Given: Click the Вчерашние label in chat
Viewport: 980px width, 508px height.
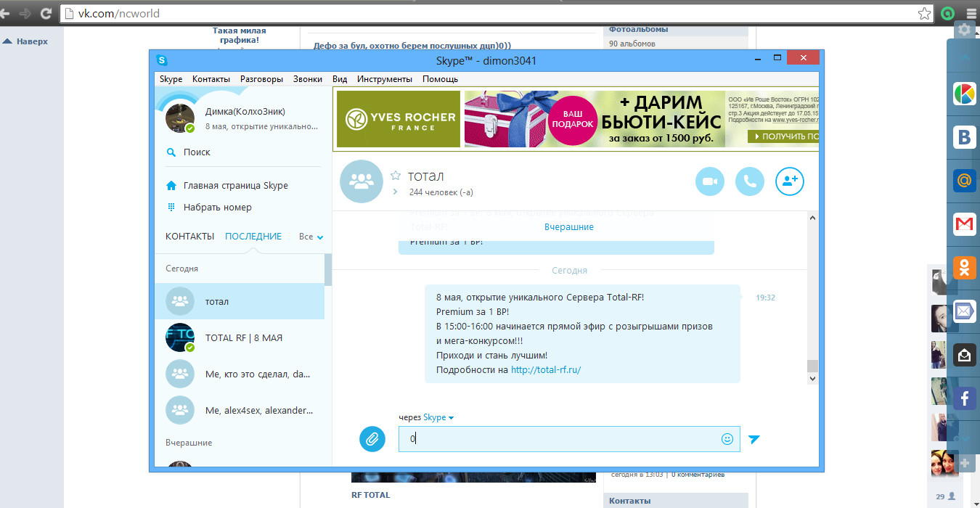Looking at the screenshot, I should point(569,227).
